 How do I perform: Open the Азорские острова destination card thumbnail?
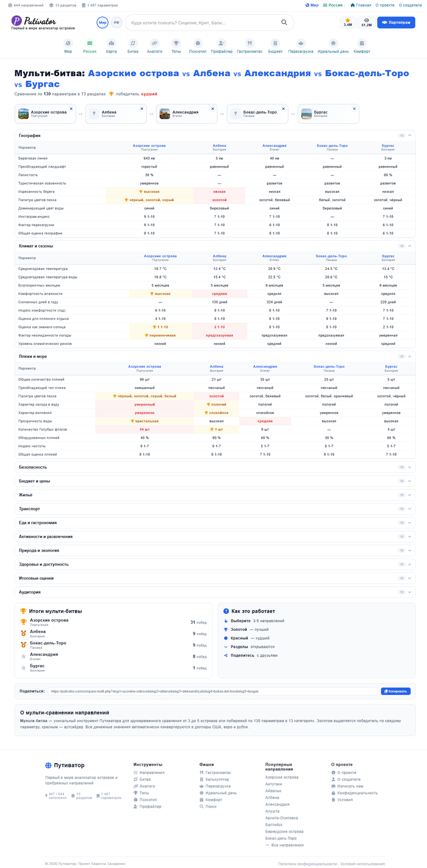point(23,114)
